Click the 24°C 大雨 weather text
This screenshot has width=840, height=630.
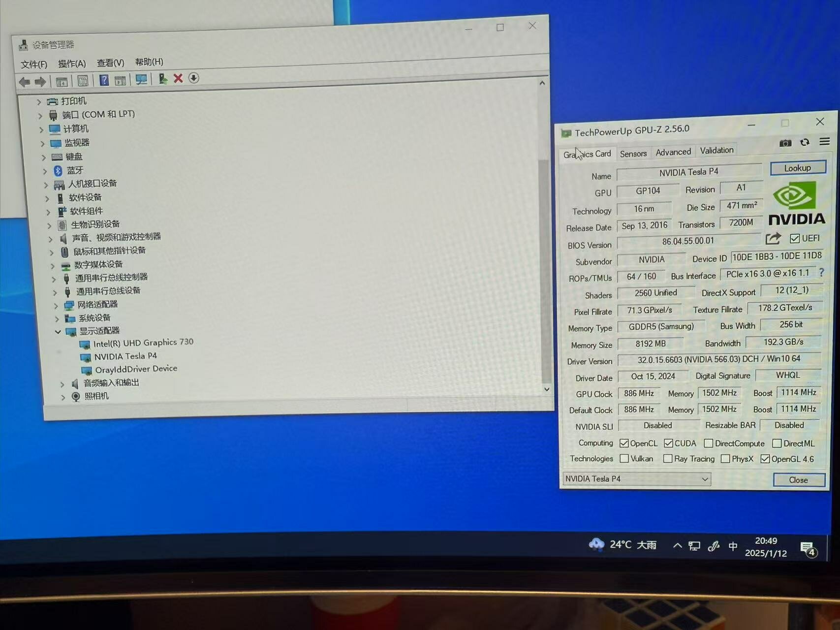click(x=633, y=545)
